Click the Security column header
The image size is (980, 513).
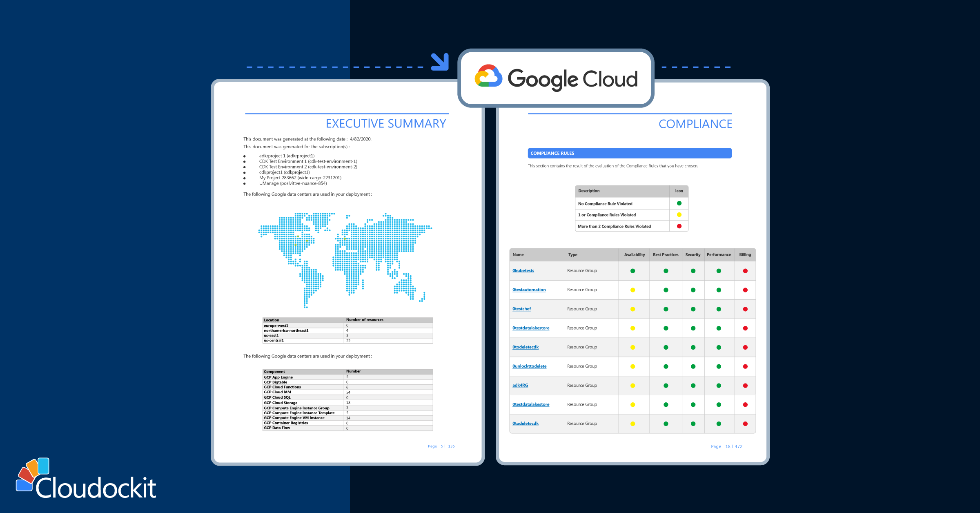tap(693, 254)
